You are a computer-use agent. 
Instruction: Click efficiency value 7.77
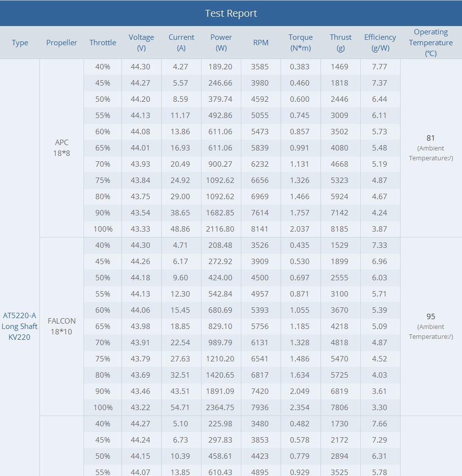click(379, 67)
